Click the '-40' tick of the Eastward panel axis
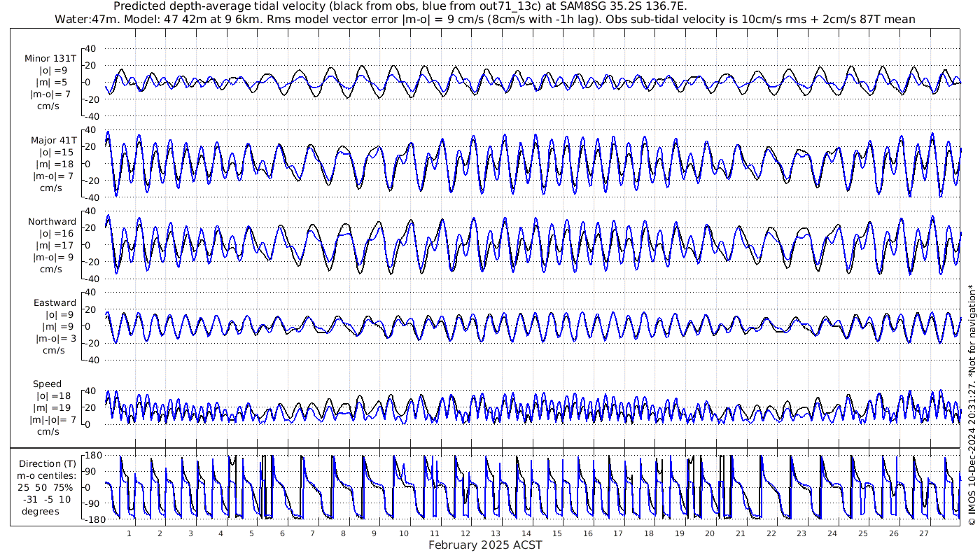 coord(89,360)
